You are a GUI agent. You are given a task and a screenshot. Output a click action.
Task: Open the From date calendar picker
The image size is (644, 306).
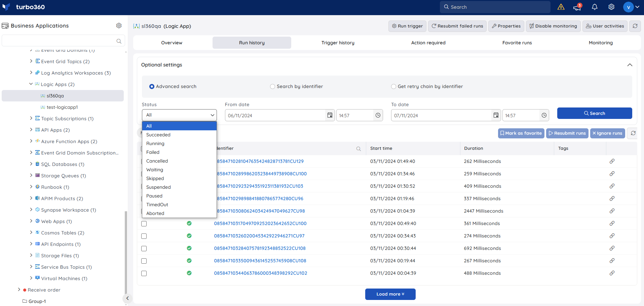330,115
